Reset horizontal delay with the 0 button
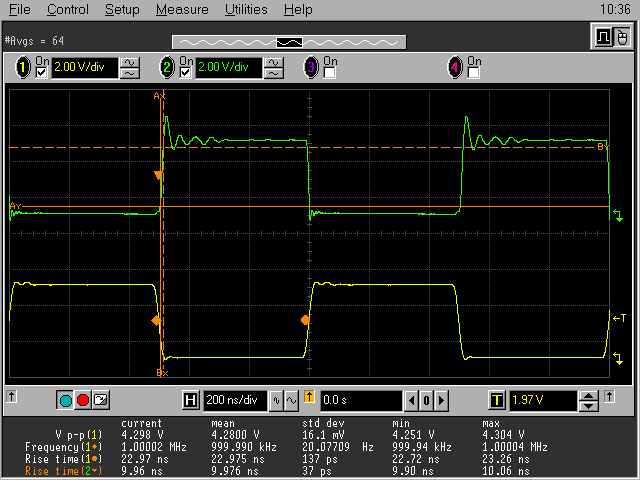The image size is (640, 480). pyautogui.click(x=426, y=401)
